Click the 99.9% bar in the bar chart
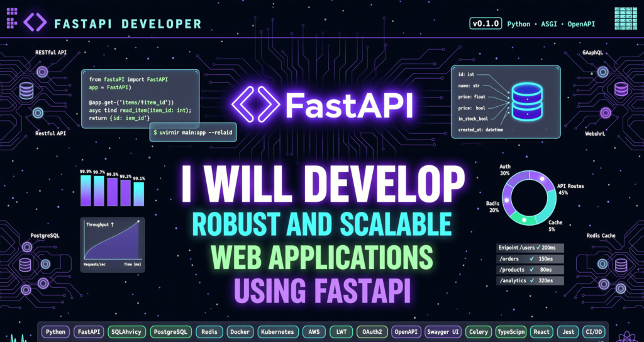The width and height of the screenshot is (644, 342). click(86, 190)
